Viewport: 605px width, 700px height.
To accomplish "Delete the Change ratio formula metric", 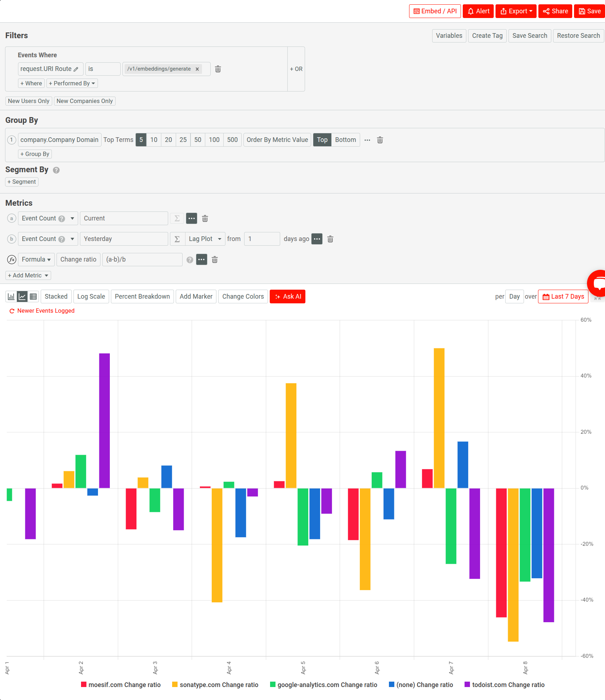I will tap(215, 259).
